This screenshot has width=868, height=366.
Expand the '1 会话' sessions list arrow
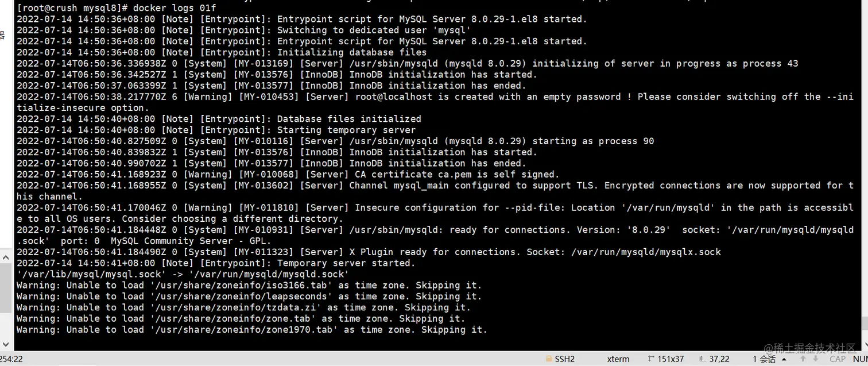coord(784,360)
